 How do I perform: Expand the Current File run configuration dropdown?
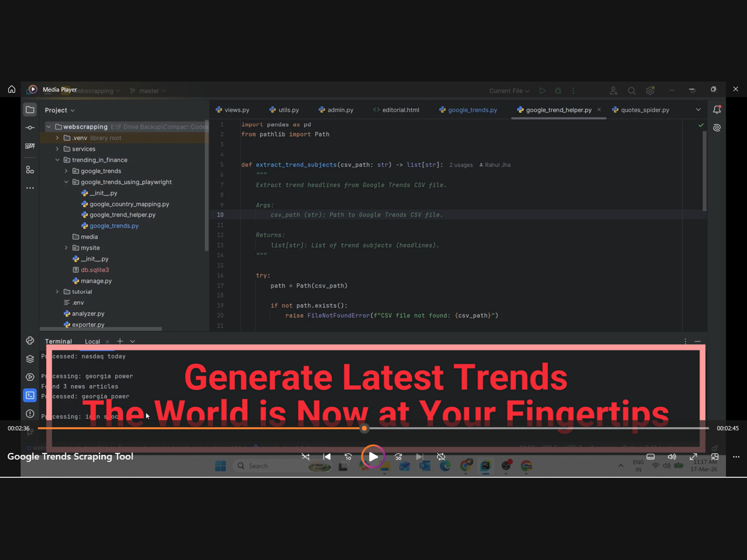tap(509, 91)
